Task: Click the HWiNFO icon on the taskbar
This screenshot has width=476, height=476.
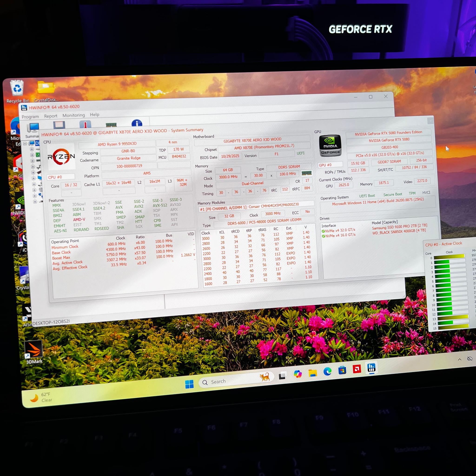Action: 372,368
